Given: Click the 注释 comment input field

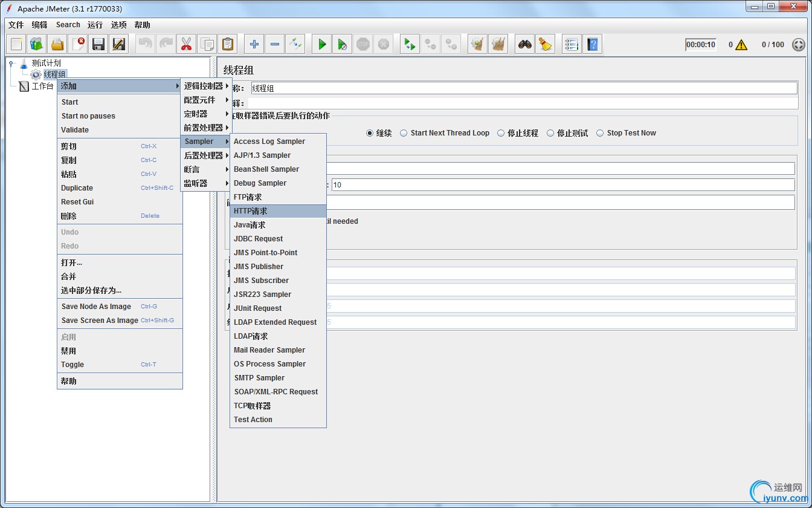Looking at the screenshot, I should coord(523,103).
